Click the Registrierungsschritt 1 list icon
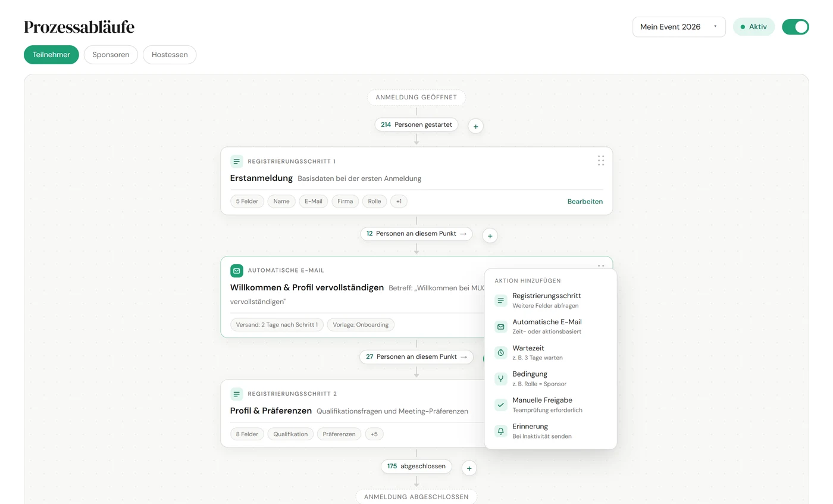The height and width of the screenshot is (504, 833). (237, 161)
